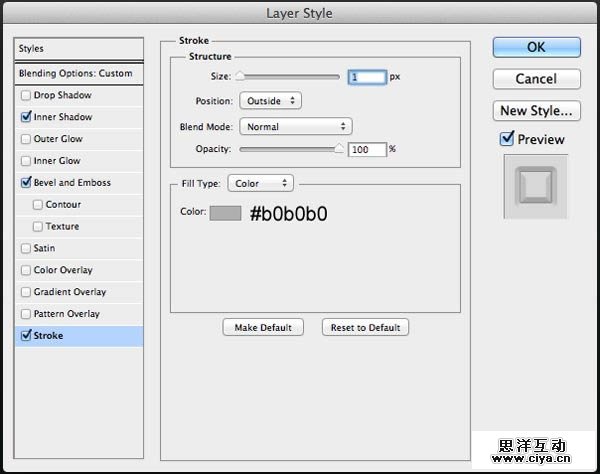Click the stroke Size input field
The image size is (600, 474).
tap(366, 76)
